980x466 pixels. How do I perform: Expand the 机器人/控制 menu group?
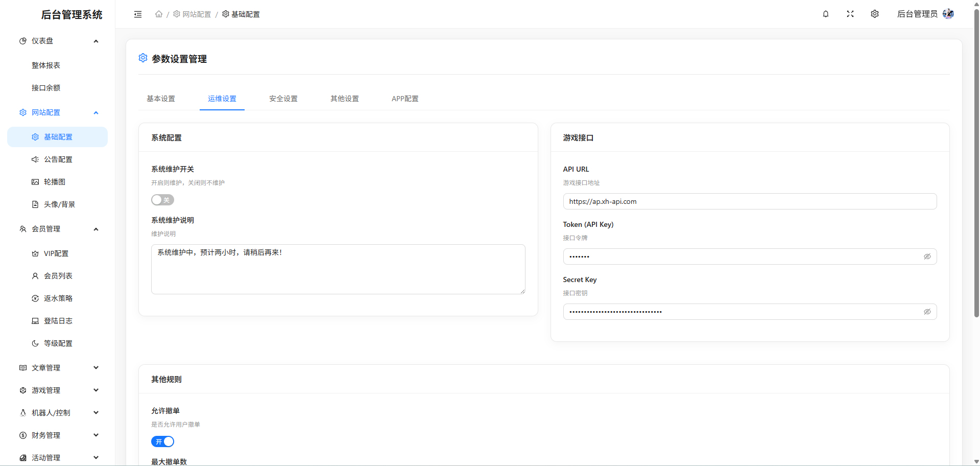(x=96, y=413)
